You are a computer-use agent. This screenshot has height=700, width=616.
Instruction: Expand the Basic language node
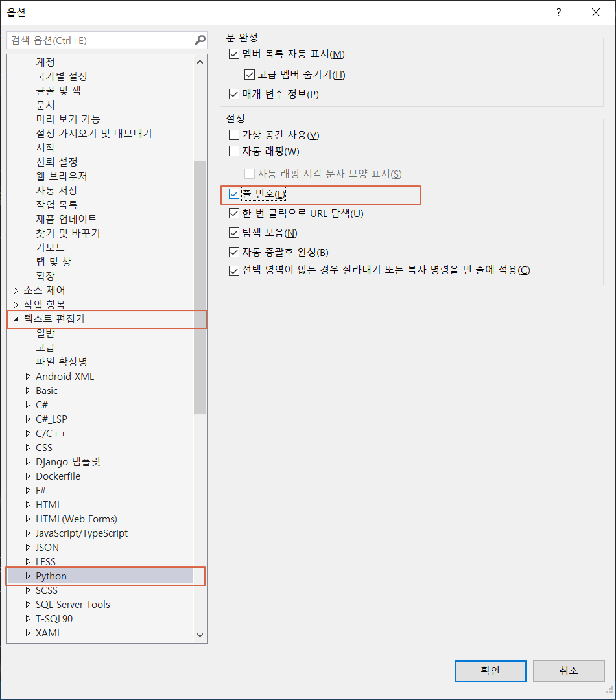[28, 391]
